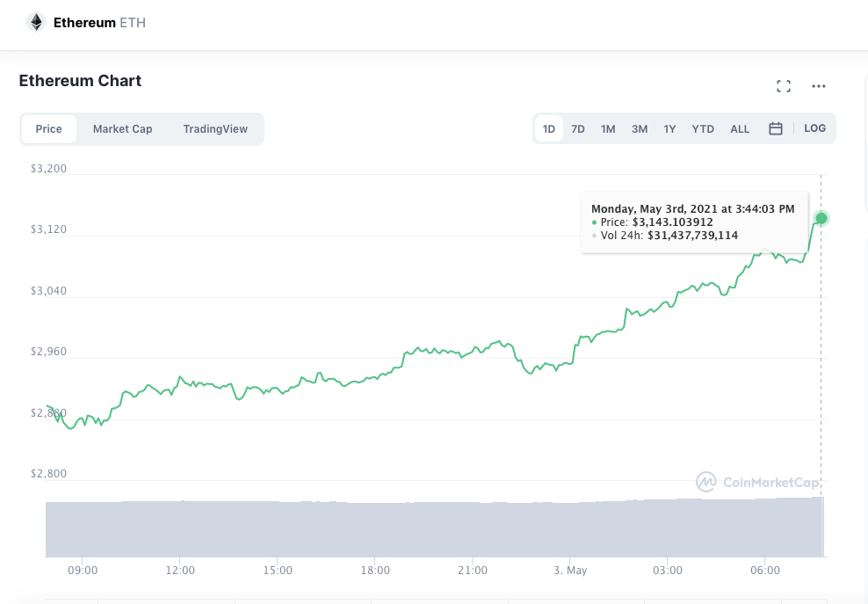Image resolution: width=868 pixels, height=604 pixels.
Task: Click the Ethereum diamond logo icon
Action: coord(36,22)
